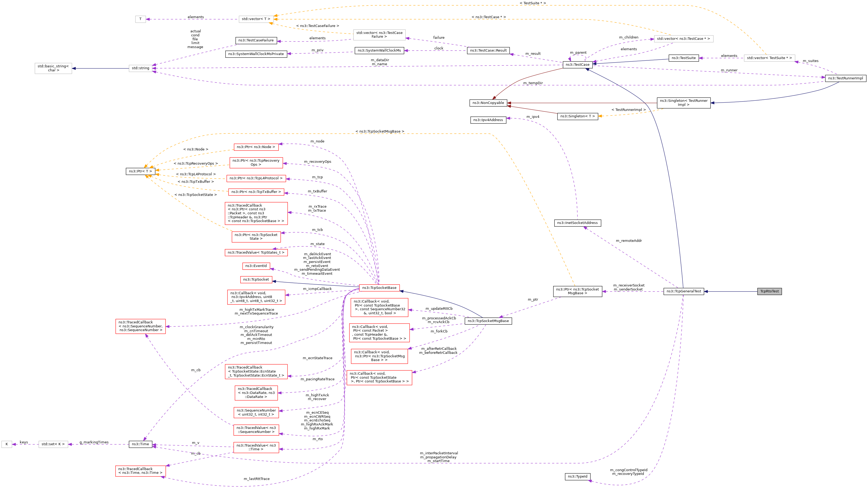Select the ns3::TcpSocketMsgBase node
The image size is (868, 488).
488,321
